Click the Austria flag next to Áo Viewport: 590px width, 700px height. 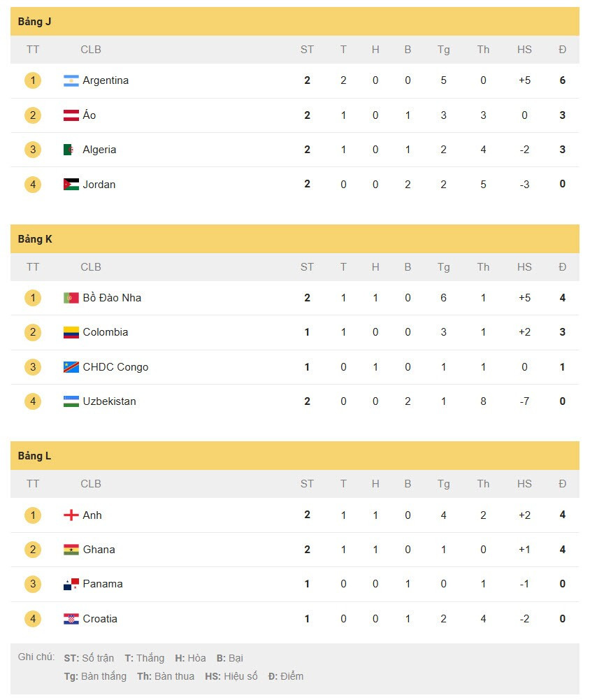click(71, 115)
